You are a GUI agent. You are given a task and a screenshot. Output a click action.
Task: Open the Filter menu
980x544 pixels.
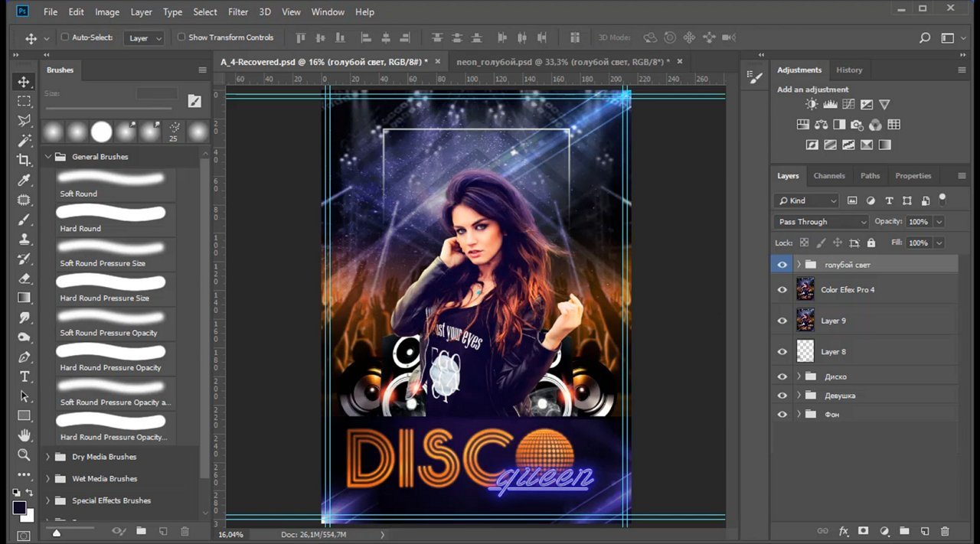pyautogui.click(x=238, y=12)
